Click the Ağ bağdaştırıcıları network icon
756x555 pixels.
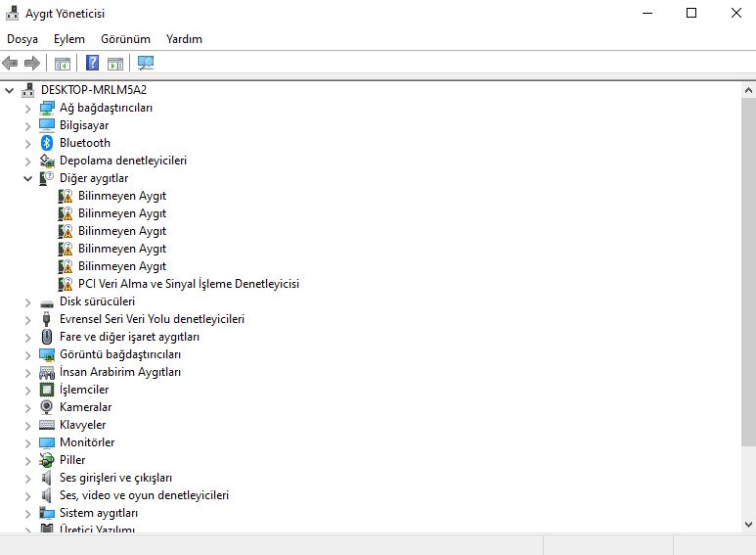[x=47, y=108]
